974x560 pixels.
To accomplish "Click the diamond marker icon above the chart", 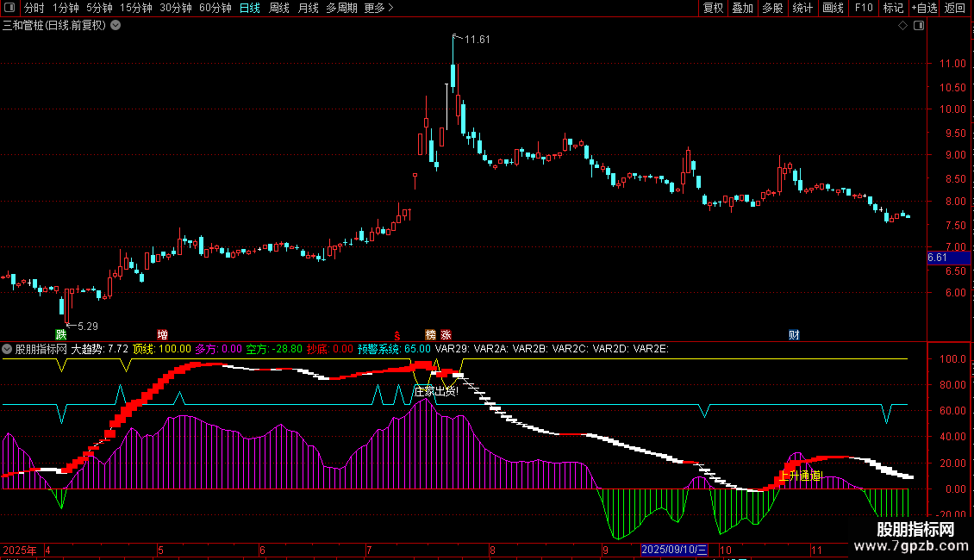I will pos(902,26).
